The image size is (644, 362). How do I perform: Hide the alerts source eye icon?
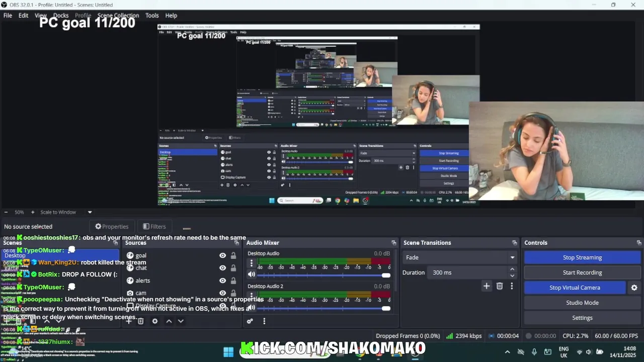point(222,281)
